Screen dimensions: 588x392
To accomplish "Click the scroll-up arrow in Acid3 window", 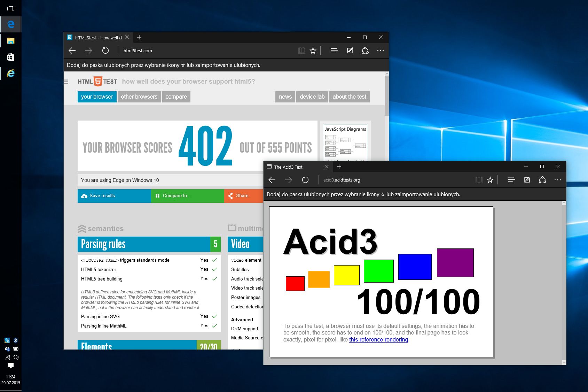I will click(x=564, y=203).
